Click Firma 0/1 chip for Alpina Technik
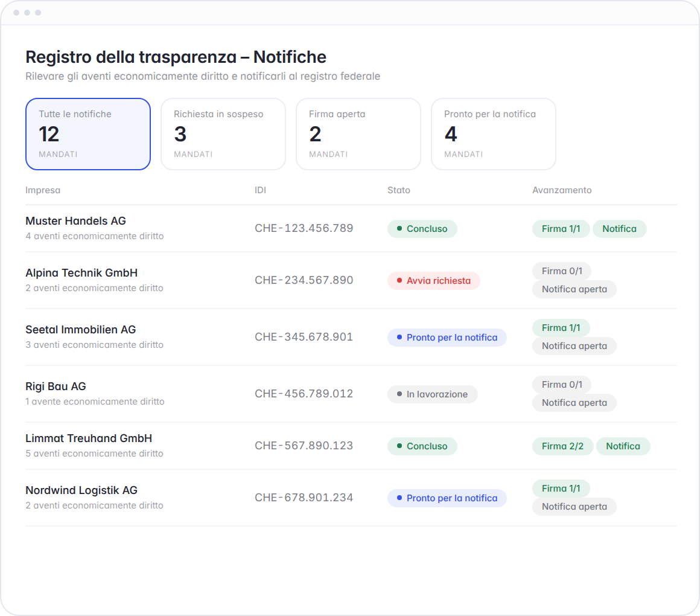Image resolution: width=700 pixels, height=616 pixels. (562, 271)
